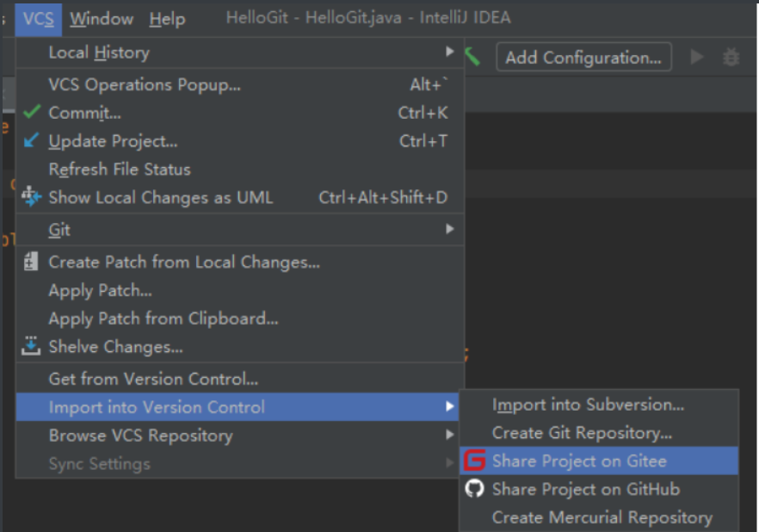This screenshot has width=759, height=532.
Task: Choose Share Project on GitHub text
Action: coord(586,490)
